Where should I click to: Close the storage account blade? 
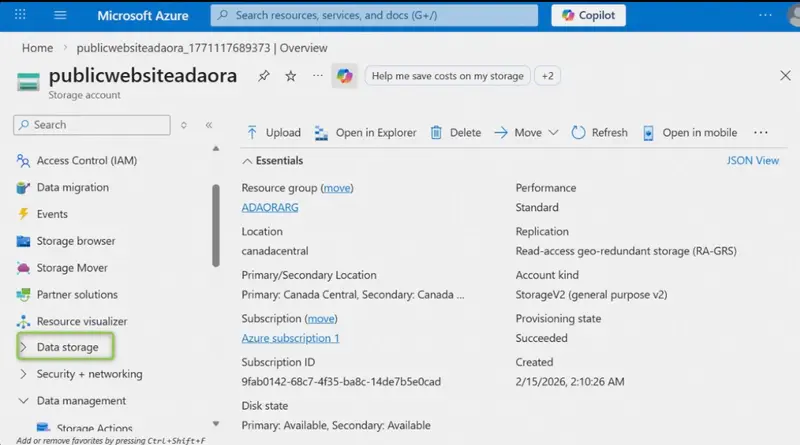click(785, 76)
